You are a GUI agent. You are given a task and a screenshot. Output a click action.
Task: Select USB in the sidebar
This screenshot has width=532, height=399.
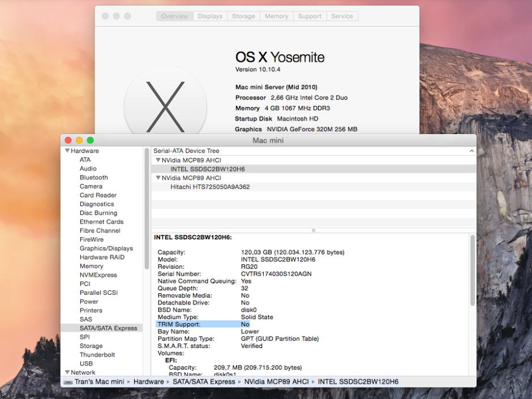86,363
